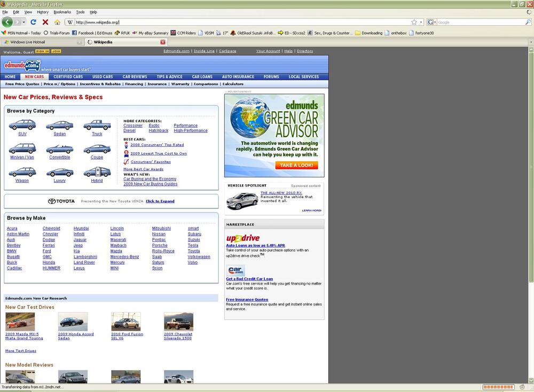Click the Truck category car icon

tap(97, 125)
